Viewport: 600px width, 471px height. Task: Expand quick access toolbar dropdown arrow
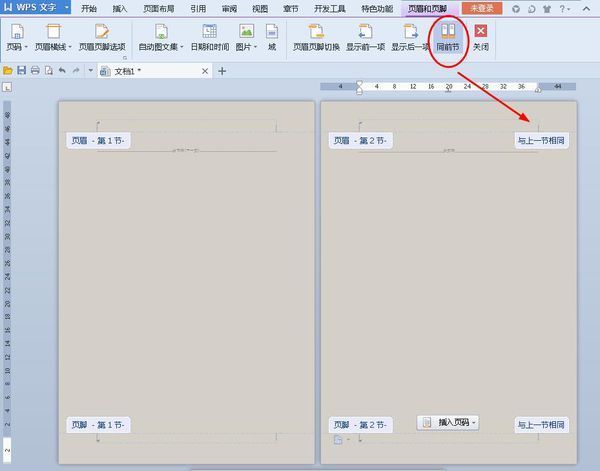click(91, 70)
